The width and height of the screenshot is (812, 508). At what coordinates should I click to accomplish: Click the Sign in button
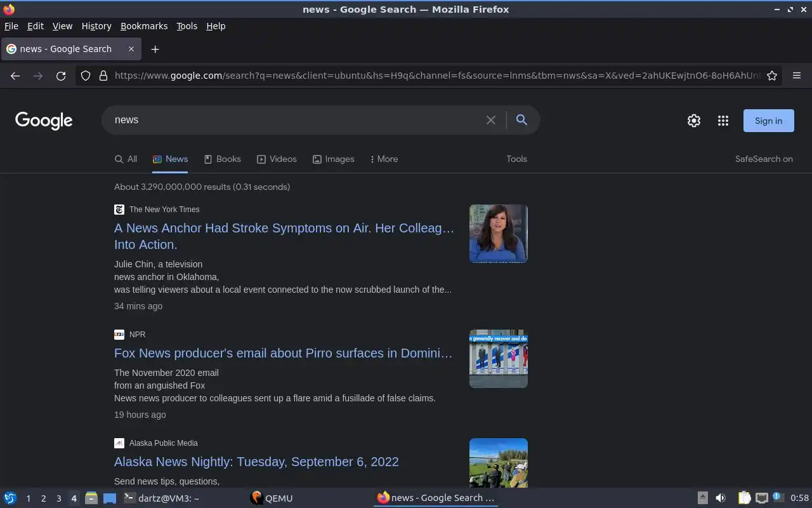(x=768, y=121)
